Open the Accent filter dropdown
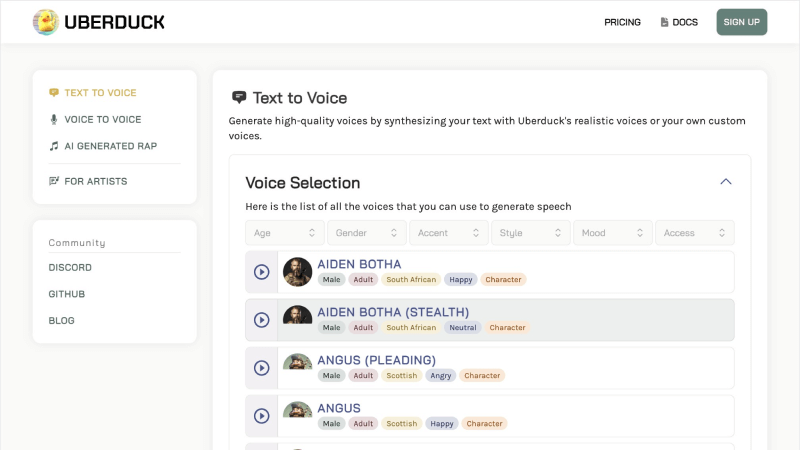800x450 pixels. pyautogui.click(x=448, y=233)
